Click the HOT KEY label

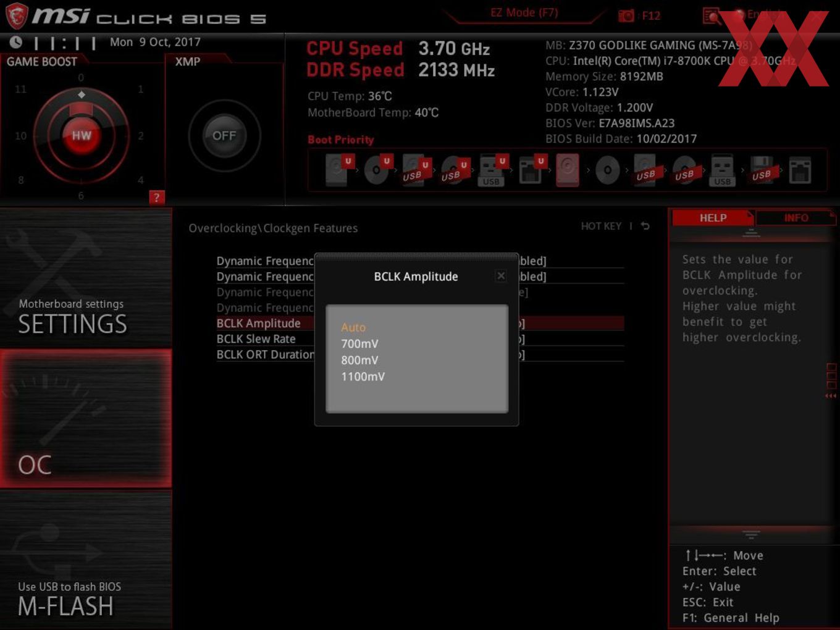pyautogui.click(x=601, y=226)
